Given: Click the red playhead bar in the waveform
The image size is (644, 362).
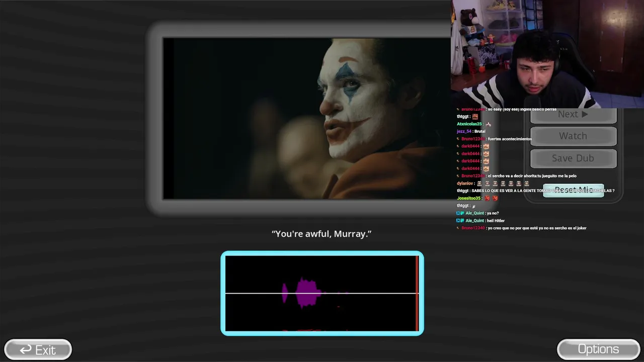Looking at the screenshot, I should (417, 293).
